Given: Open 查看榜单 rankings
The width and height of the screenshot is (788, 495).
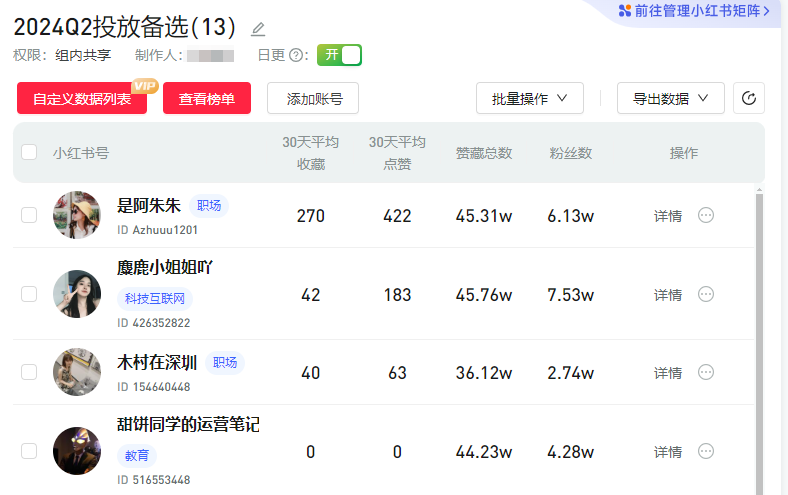Looking at the screenshot, I should 207,99.
